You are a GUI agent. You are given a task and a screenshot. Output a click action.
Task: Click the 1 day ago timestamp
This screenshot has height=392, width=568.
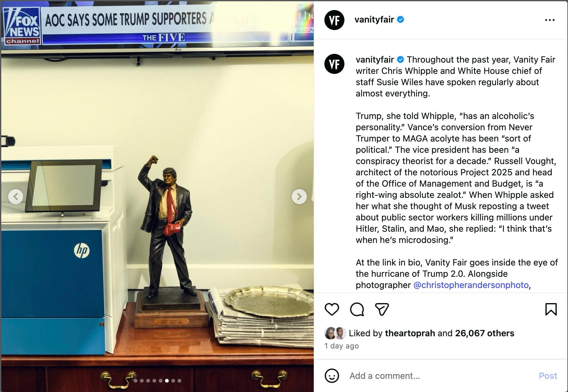coord(342,346)
